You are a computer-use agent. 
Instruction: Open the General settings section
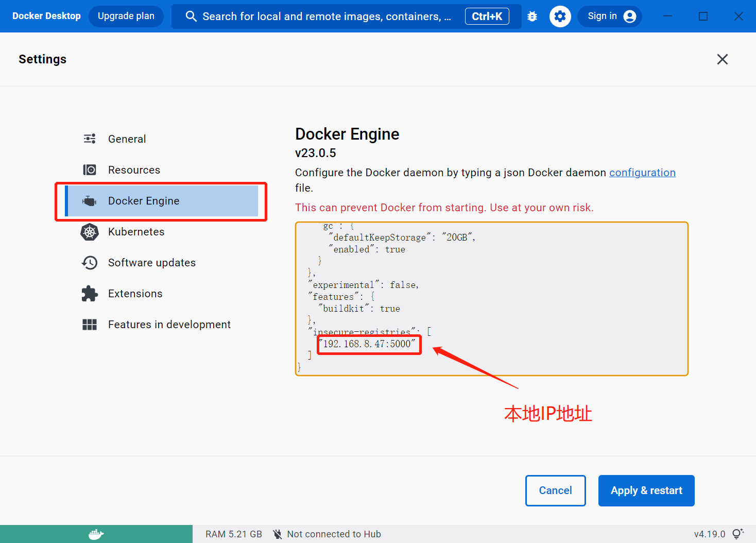coord(127,139)
